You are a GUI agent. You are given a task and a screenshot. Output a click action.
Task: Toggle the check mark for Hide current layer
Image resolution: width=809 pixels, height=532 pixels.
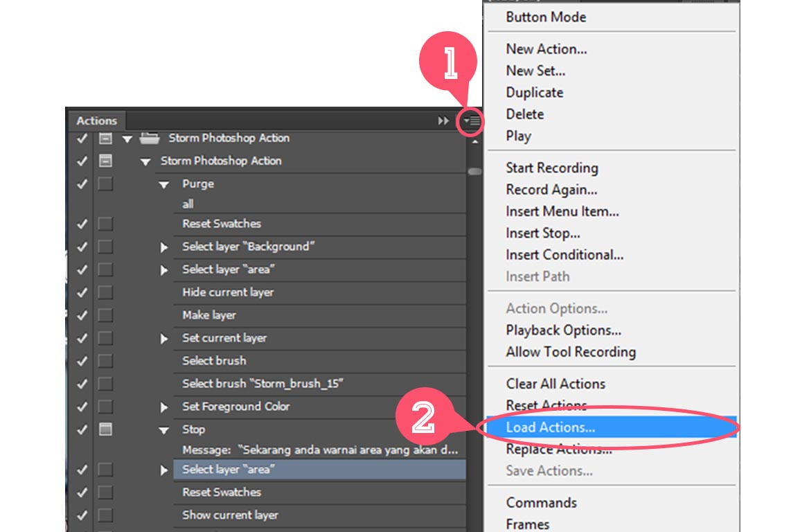[82, 292]
